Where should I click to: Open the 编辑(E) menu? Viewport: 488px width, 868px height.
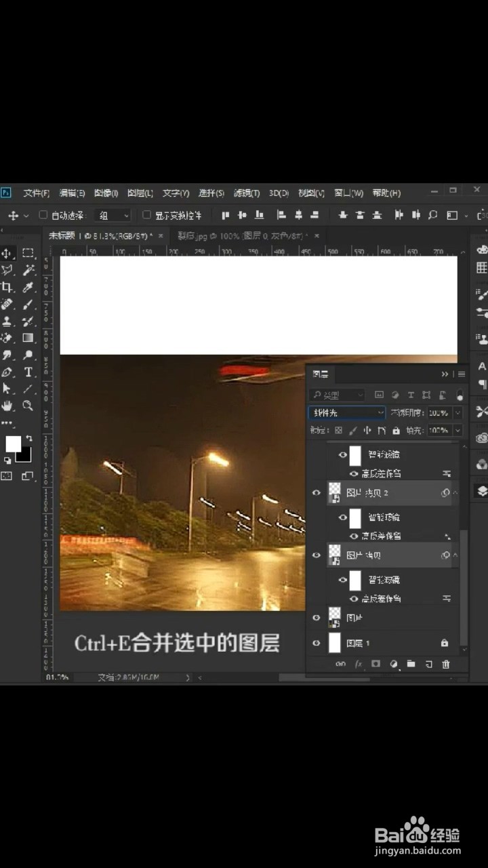(72, 193)
